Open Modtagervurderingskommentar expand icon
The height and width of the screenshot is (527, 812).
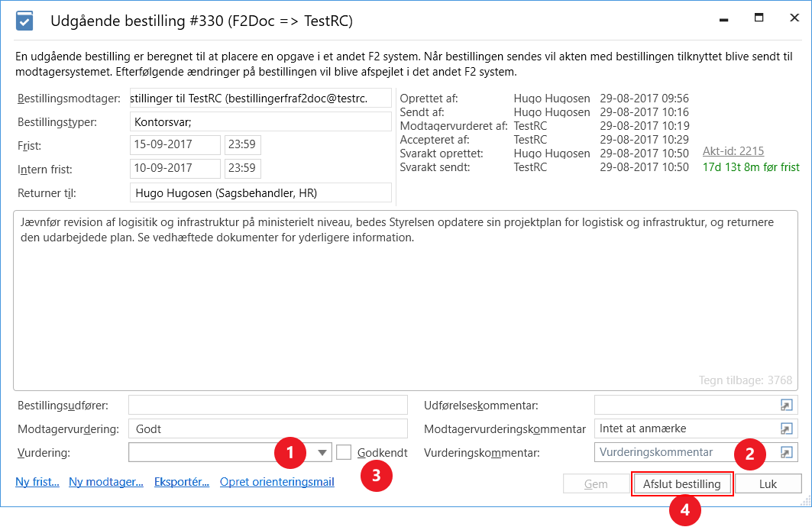(x=786, y=429)
